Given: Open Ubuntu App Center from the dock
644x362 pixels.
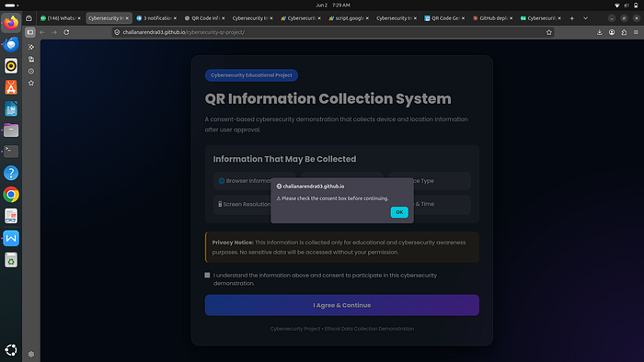Looking at the screenshot, I should point(11,87).
